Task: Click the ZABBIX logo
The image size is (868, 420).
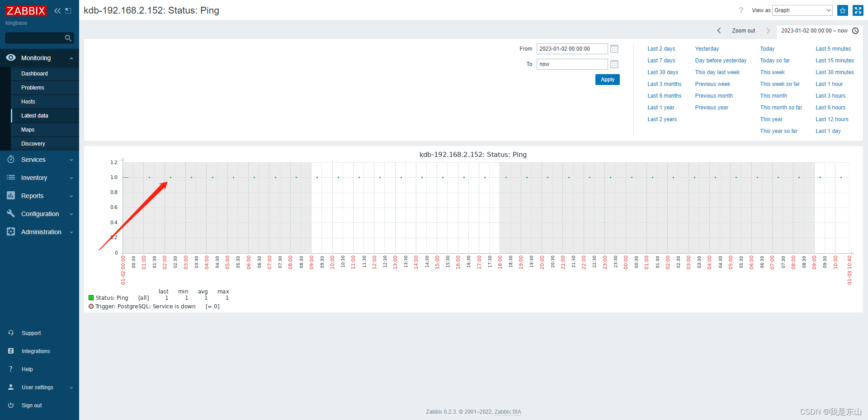Action: click(x=26, y=10)
